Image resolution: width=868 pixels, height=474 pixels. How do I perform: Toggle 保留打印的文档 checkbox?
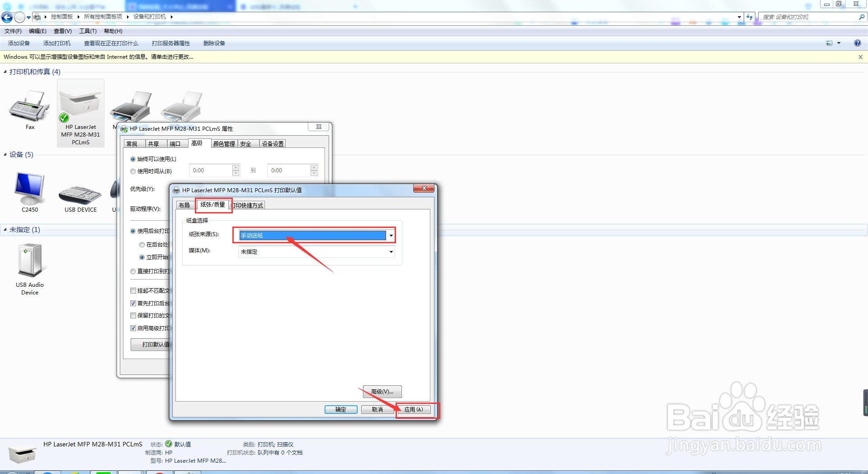(x=133, y=316)
